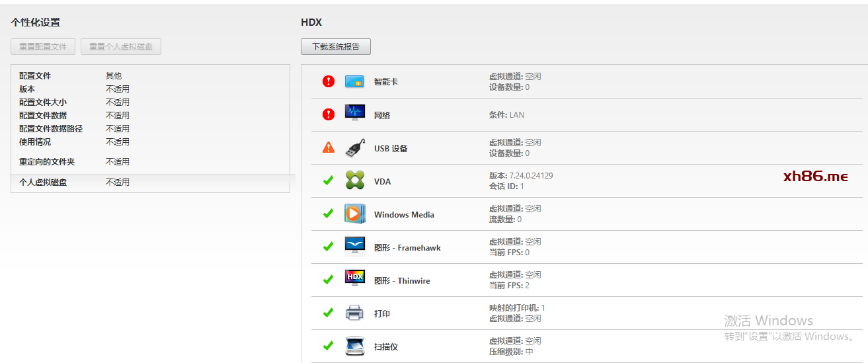This screenshot has height=363, width=868.
Task: Click the green VDA icon
Action: [x=354, y=181]
